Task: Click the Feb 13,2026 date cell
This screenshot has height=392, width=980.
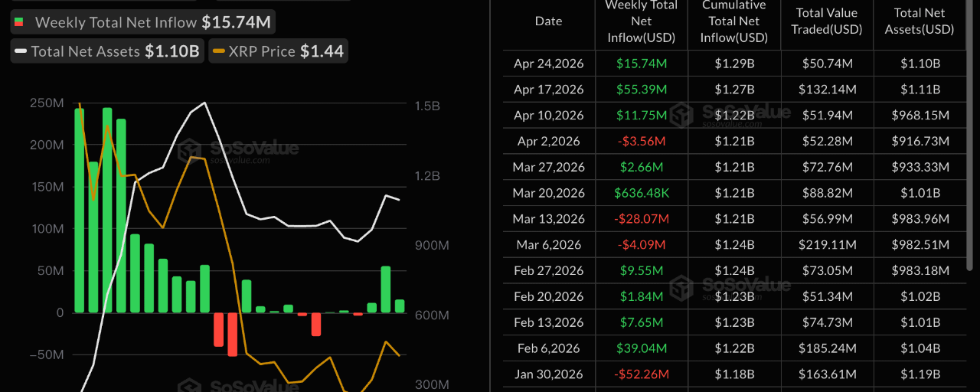Action: 548,322
